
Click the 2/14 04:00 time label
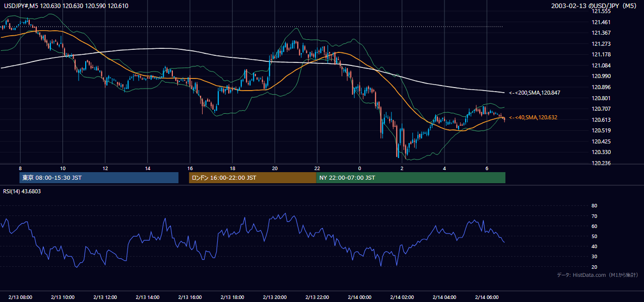coord(444,297)
